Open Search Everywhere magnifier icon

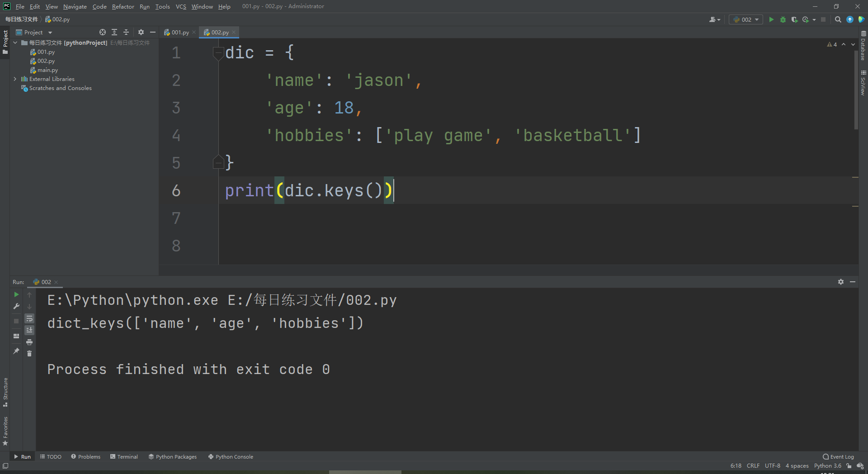point(838,19)
